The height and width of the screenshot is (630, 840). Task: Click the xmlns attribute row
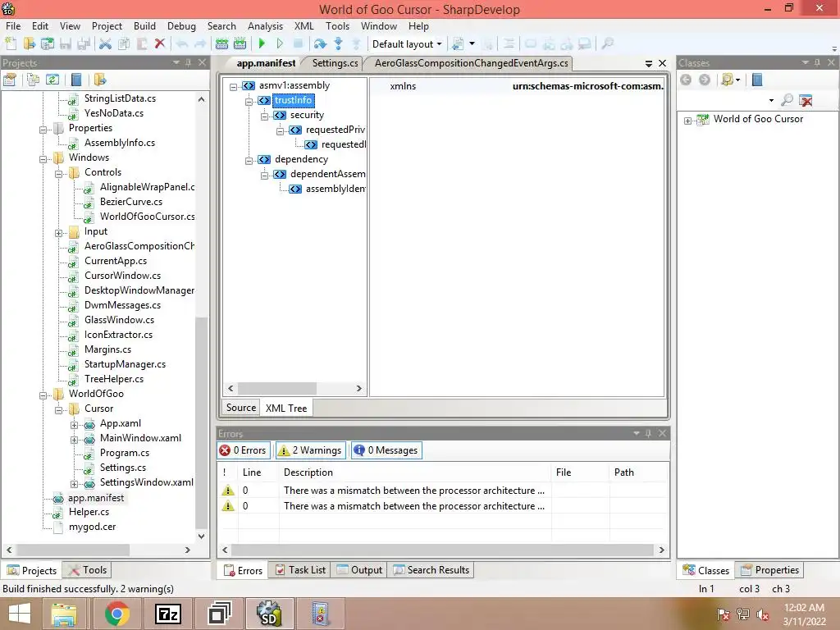tap(518, 86)
